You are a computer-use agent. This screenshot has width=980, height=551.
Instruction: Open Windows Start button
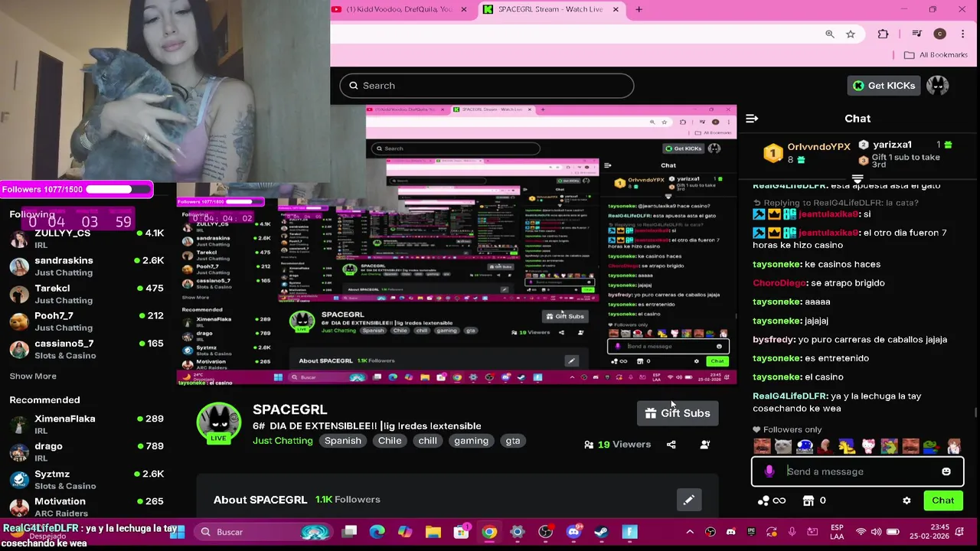(x=178, y=532)
